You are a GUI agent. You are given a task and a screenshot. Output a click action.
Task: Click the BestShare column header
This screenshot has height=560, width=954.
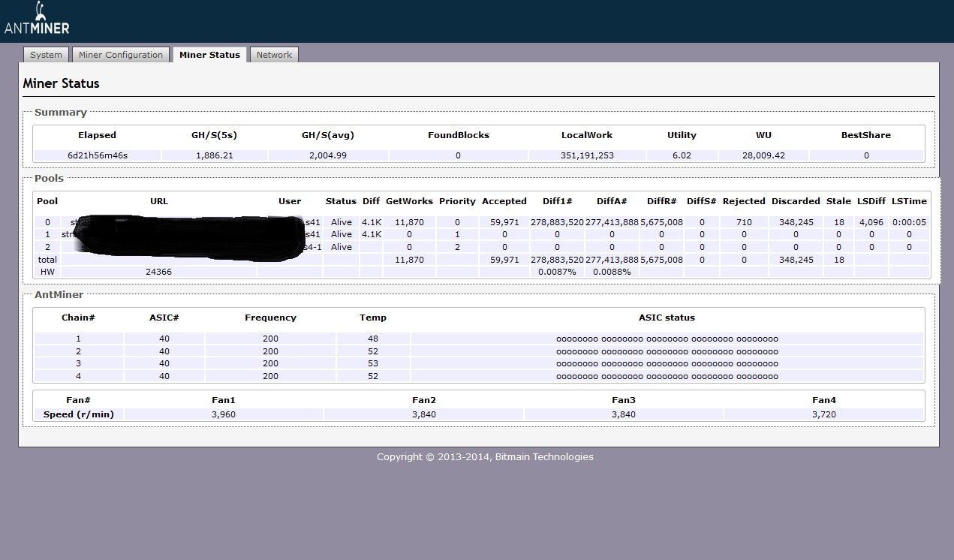[865, 135]
